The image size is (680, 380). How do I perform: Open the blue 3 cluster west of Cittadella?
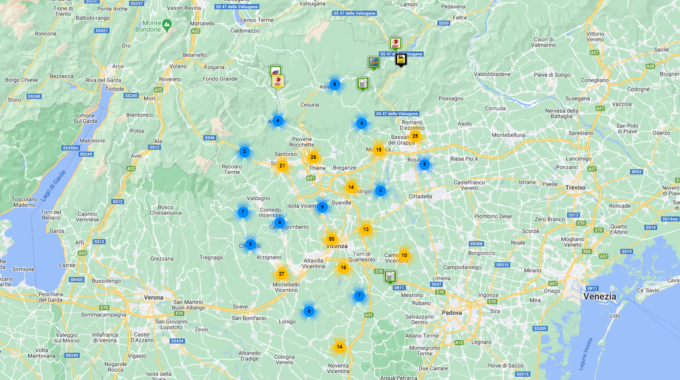[380, 190]
